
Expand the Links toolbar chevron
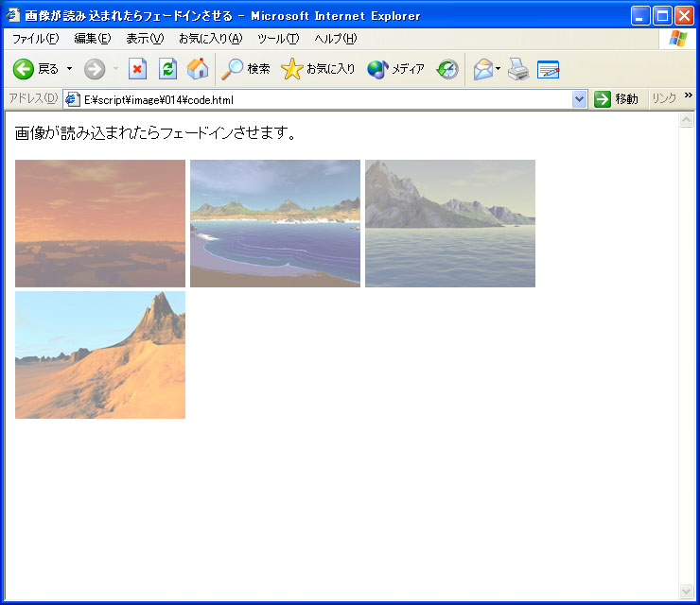tap(689, 95)
